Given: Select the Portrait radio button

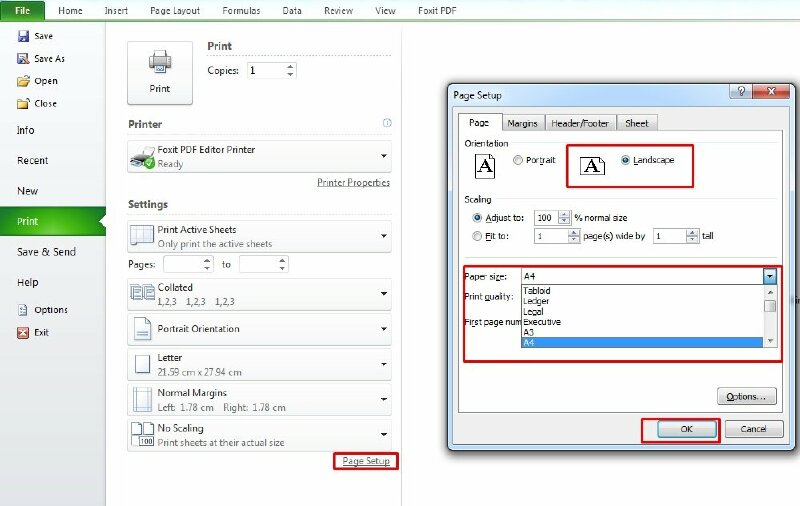Looking at the screenshot, I should (x=518, y=160).
